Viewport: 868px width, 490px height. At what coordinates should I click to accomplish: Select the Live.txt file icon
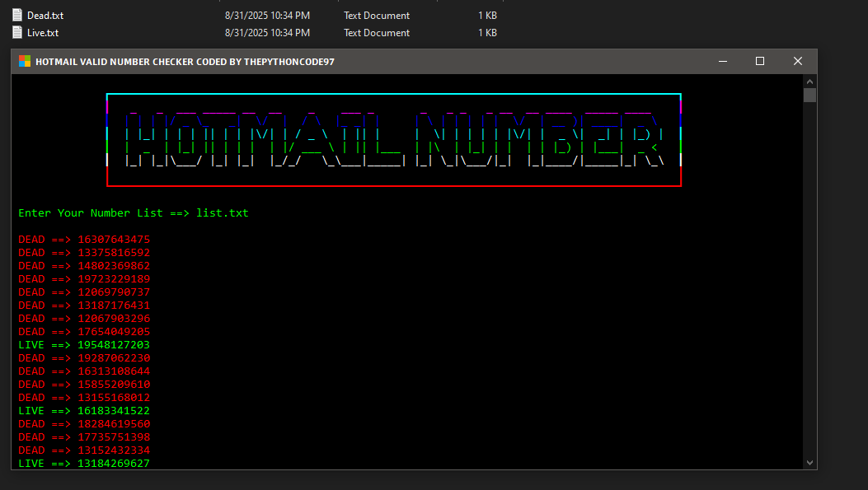[x=17, y=32]
